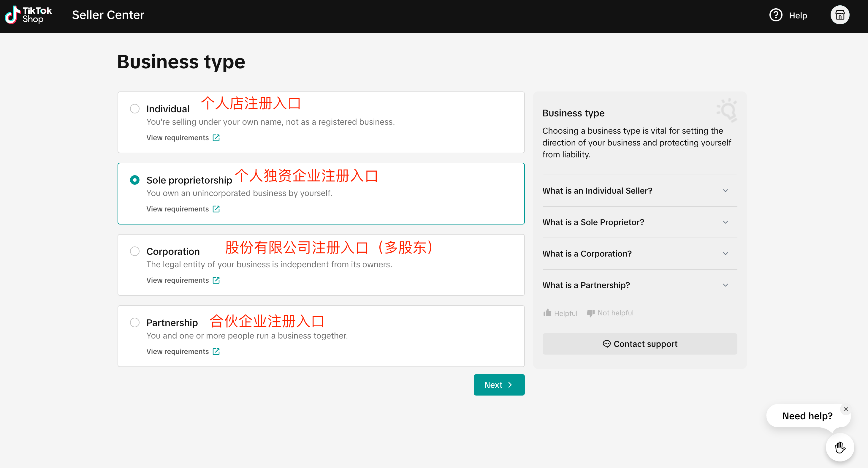Click Seller Center header title
This screenshot has height=468, width=868.
108,15
